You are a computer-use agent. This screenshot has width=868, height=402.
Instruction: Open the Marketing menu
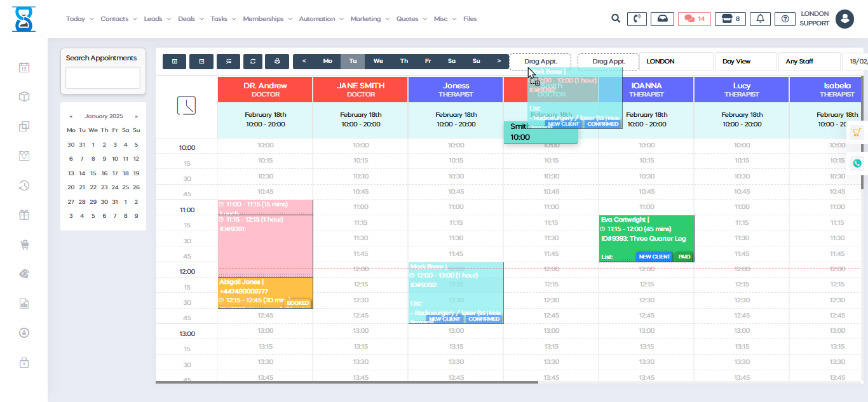[x=369, y=19]
